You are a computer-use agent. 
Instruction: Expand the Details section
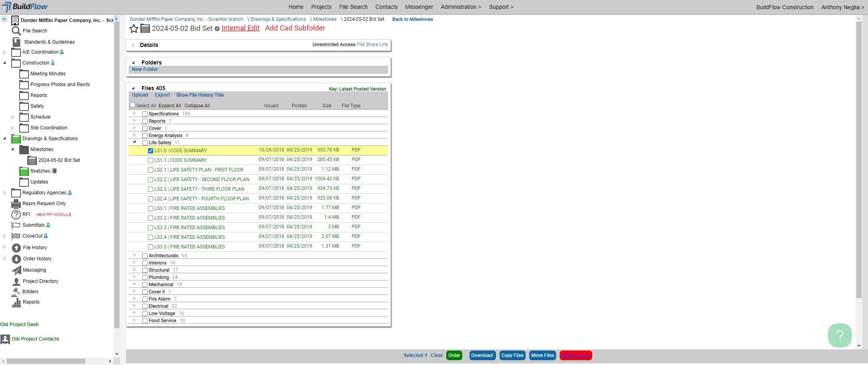[x=133, y=45]
